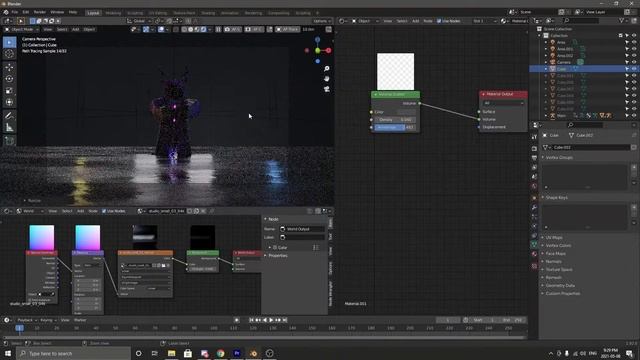
Task: Open the Window menu
Action: click(57, 12)
